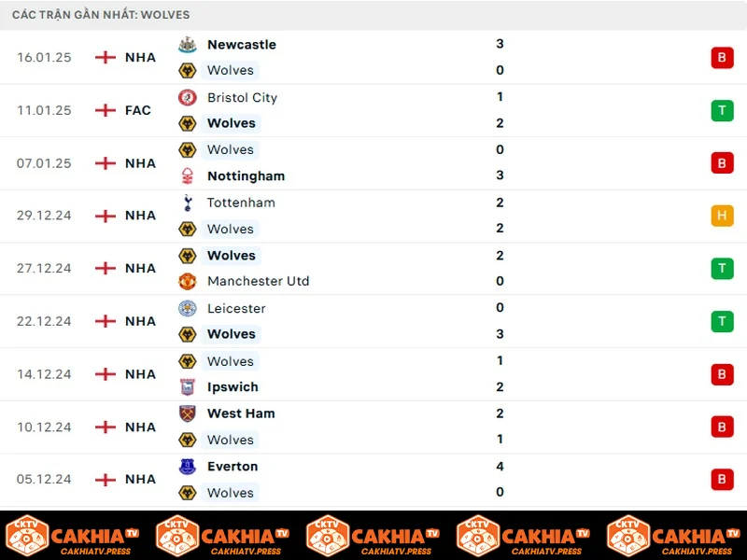Open the Ipswich team name link
747x560 pixels.
(233, 387)
